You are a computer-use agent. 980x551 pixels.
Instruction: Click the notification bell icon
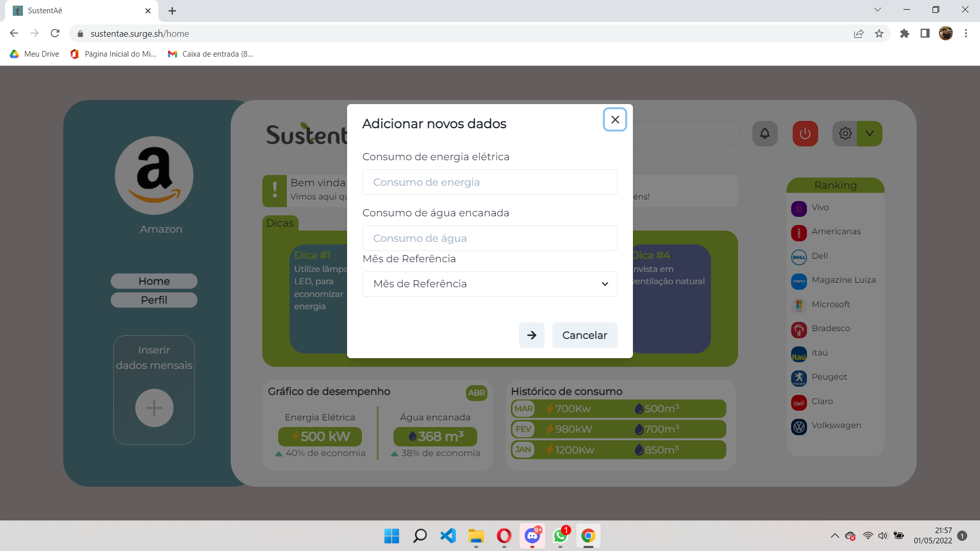[x=765, y=134]
